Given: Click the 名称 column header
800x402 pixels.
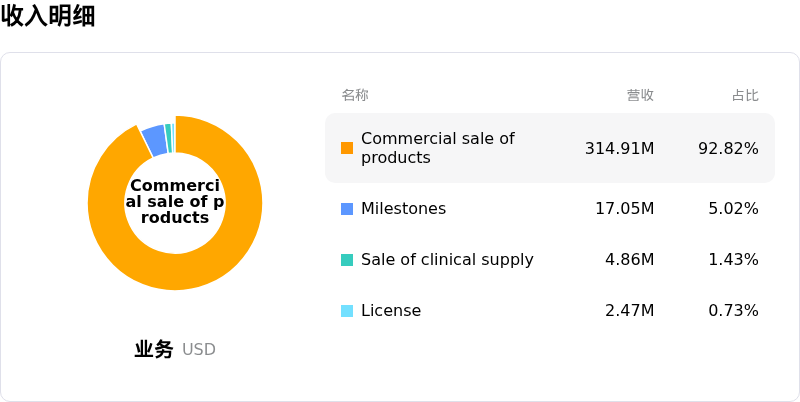Looking at the screenshot, I should 355,95.
